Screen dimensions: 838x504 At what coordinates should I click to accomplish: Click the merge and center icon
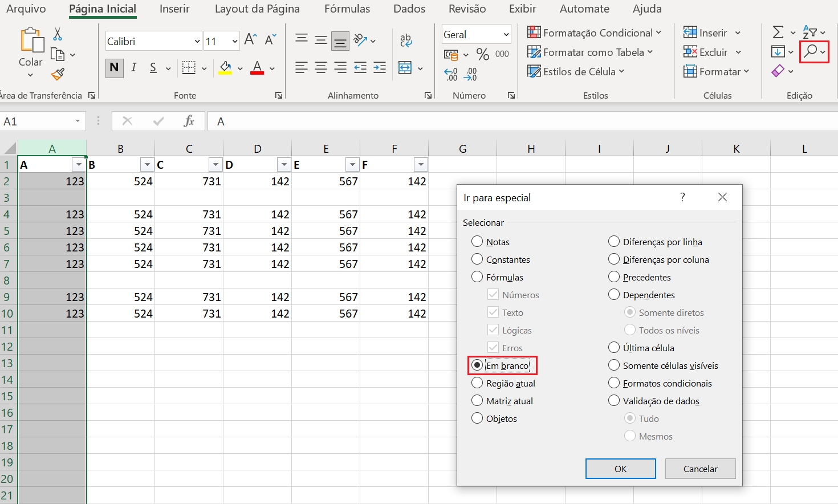click(x=405, y=68)
